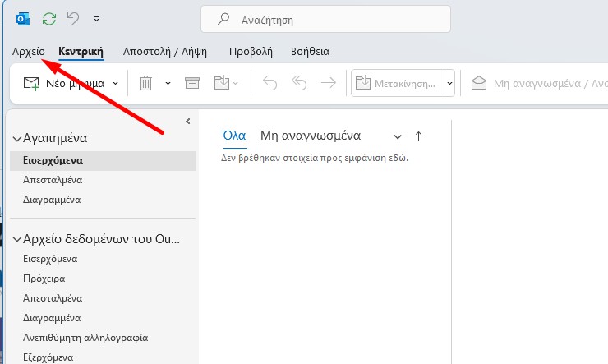
Task: Click the Reply arrow icon in ribbon
Action: 270,83
